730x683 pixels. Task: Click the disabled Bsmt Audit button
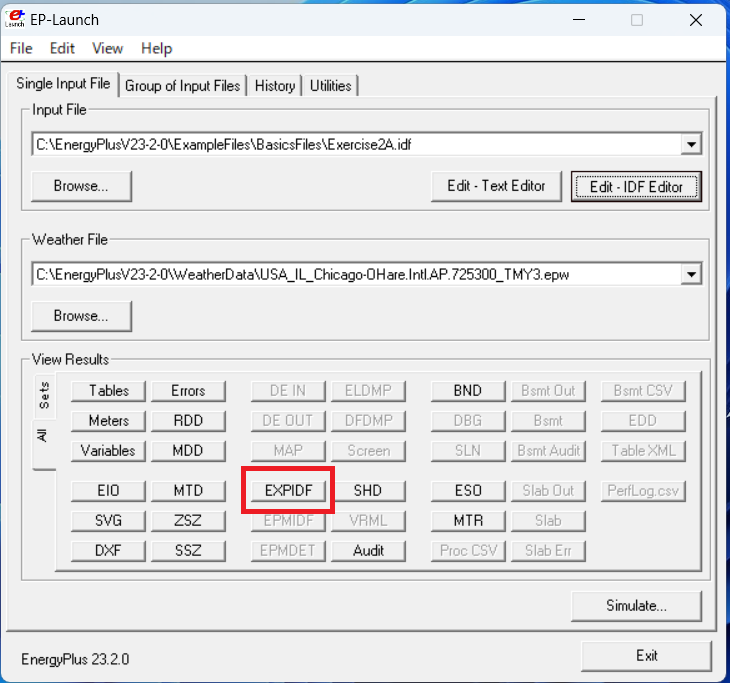tap(548, 451)
